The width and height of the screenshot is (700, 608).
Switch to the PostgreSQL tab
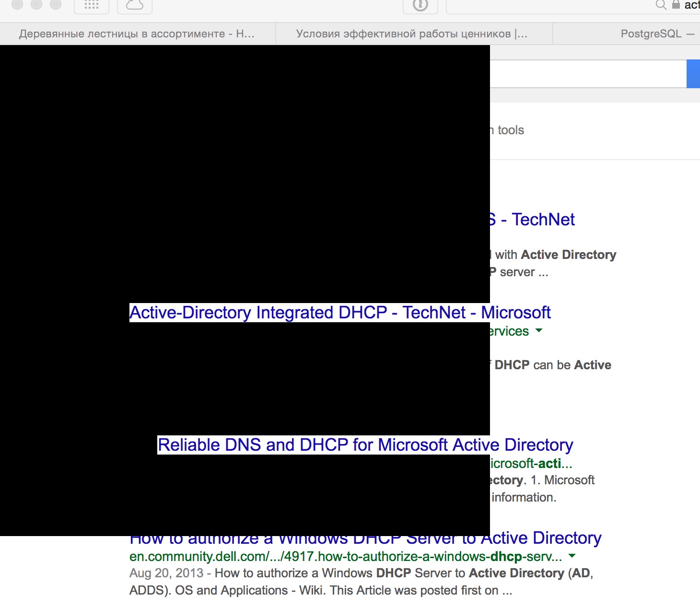coord(627,34)
